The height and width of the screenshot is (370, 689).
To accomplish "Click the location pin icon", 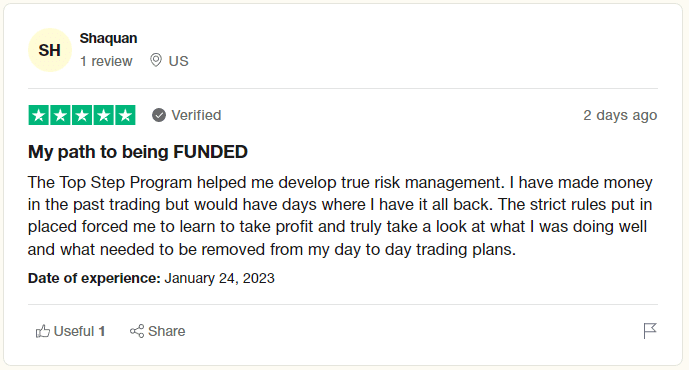I will pyautogui.click(x=156, y=60).
